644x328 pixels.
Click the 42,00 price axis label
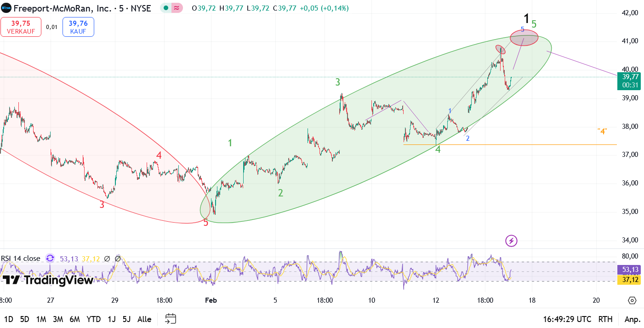(x=629, y=13)
